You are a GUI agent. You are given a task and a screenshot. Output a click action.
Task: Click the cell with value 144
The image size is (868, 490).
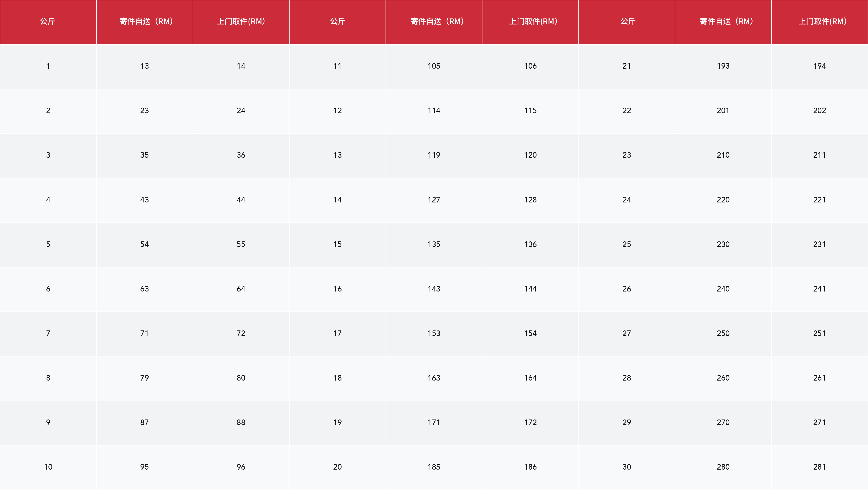click(530, 289)
